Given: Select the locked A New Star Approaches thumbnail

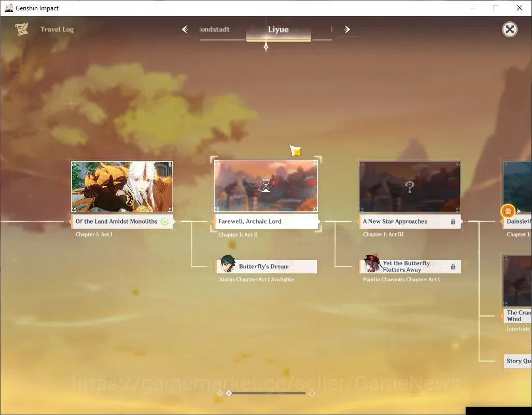Looking at the screenshot, I should (x=410, y=186).
